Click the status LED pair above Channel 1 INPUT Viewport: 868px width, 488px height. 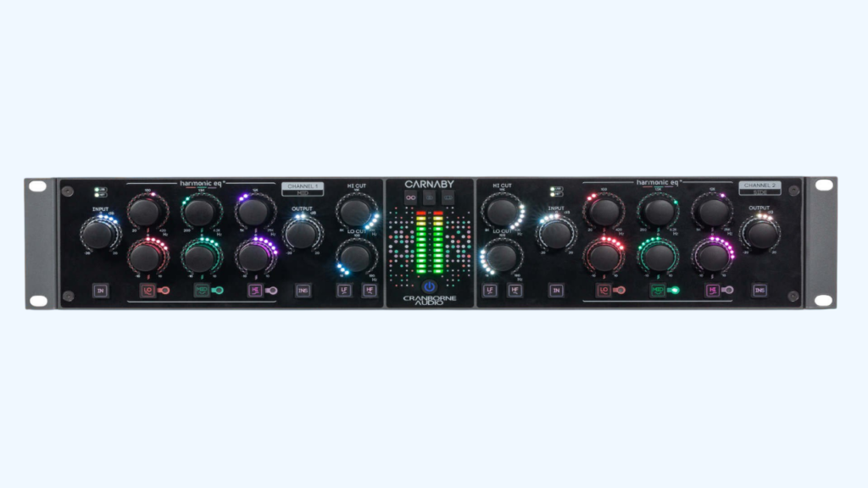click(x=100, y=192)
